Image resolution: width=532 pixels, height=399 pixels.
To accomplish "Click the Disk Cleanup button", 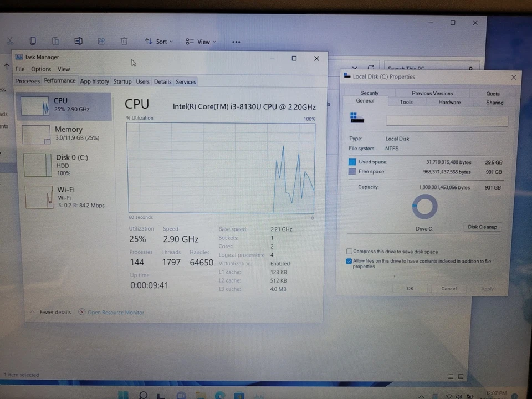I will point(482,227).
